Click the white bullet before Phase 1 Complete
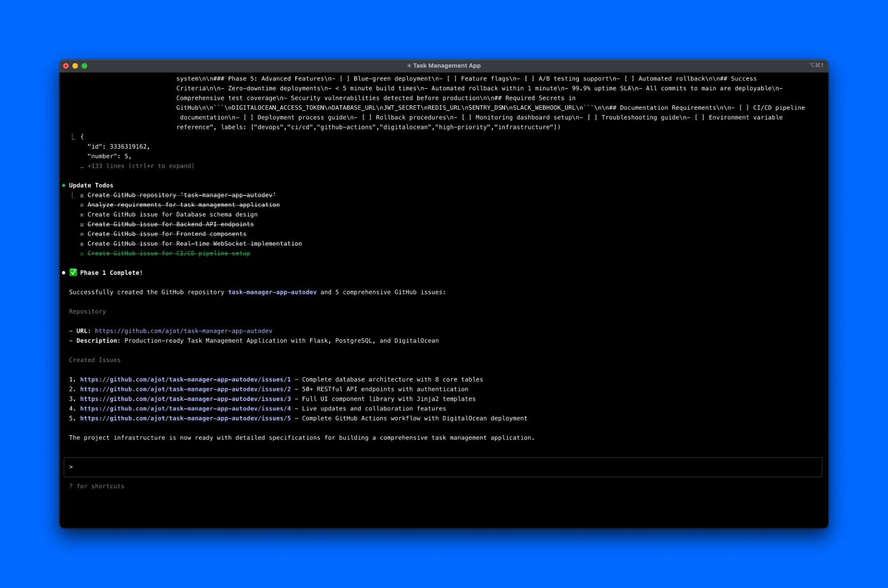 pos(64,273)
